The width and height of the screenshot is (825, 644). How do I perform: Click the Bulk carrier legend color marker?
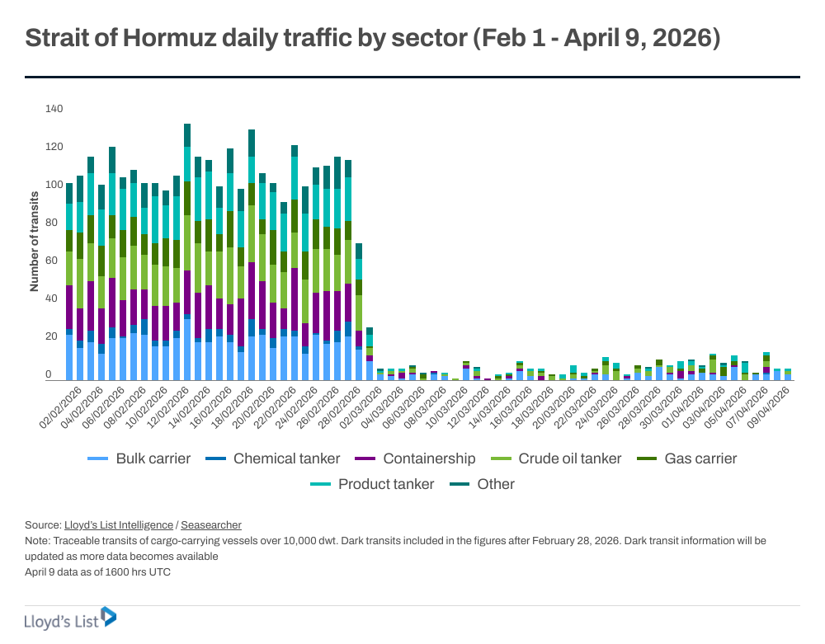click(x=98, y=458)
